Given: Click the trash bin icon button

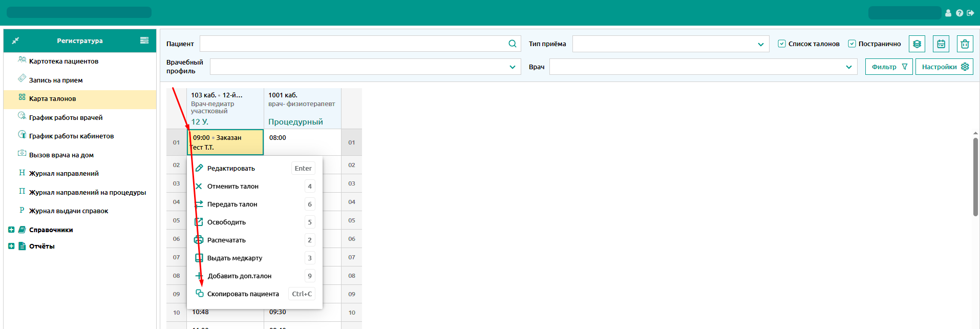Looking at the screenshot, I should click(x=965, y=44).
